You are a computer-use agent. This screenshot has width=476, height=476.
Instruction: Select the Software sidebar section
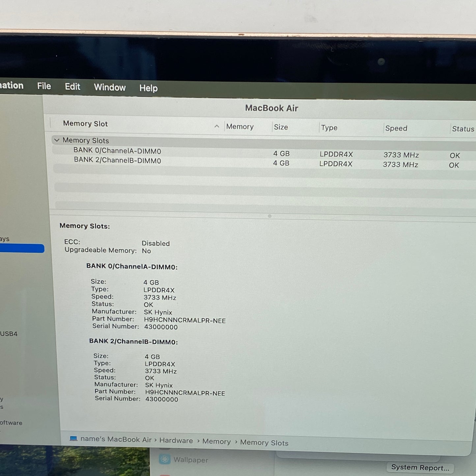point(11,423)
